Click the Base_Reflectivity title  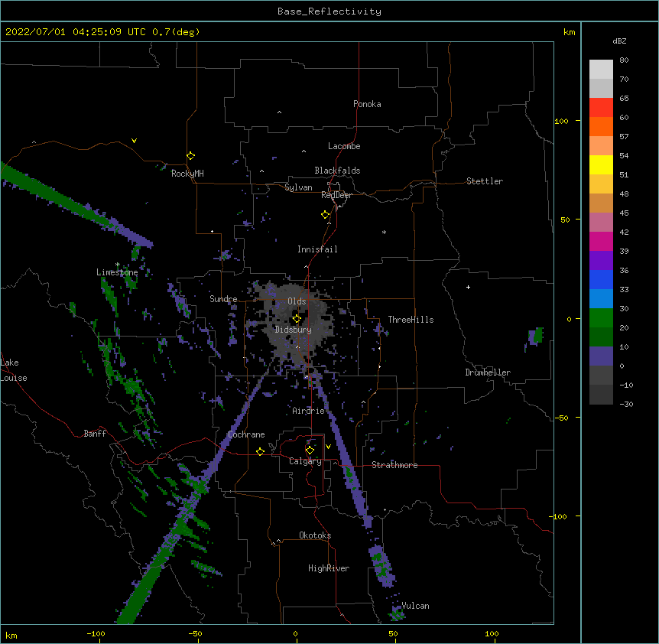point(329,11)
